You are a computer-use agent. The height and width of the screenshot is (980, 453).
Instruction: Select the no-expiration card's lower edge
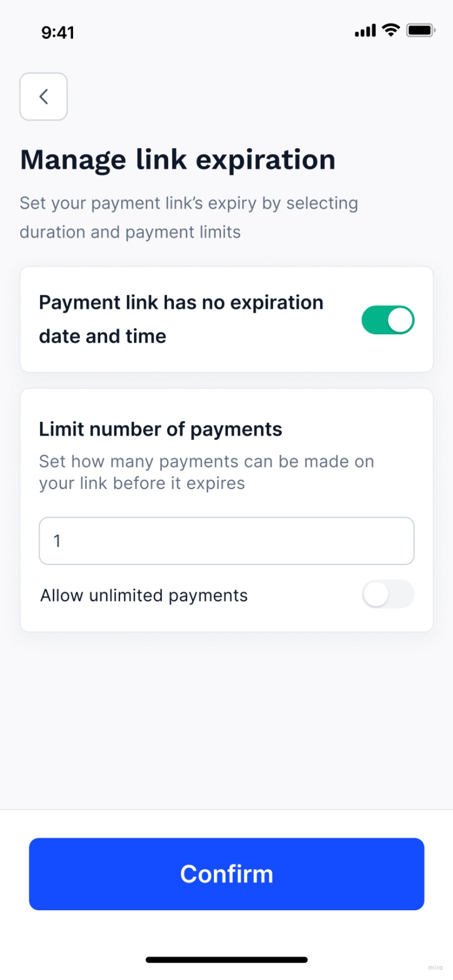[x=226, y=371]
